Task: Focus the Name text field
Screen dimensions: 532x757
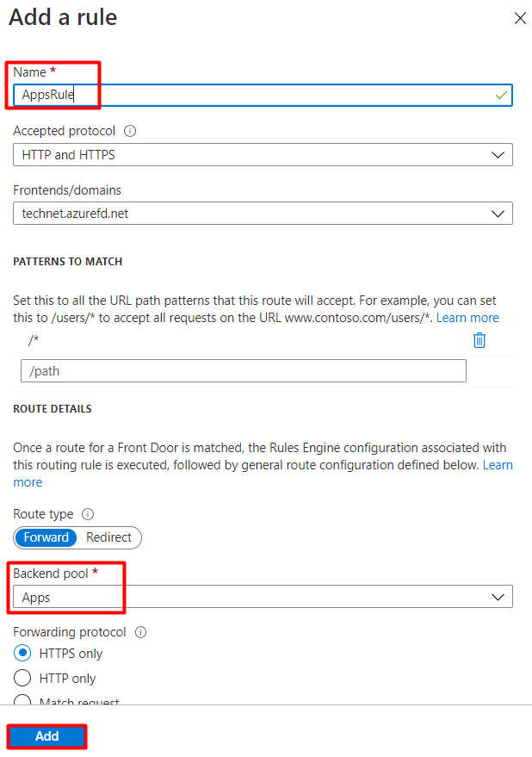Action: tap(258, 95)
